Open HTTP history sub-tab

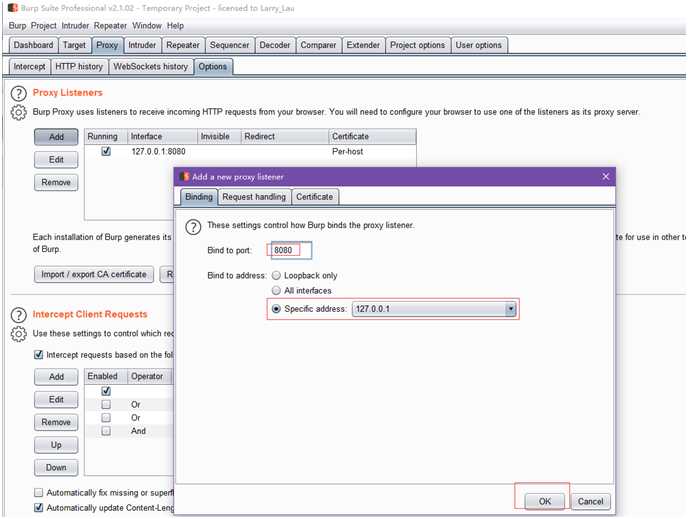(x=79, y=66)
